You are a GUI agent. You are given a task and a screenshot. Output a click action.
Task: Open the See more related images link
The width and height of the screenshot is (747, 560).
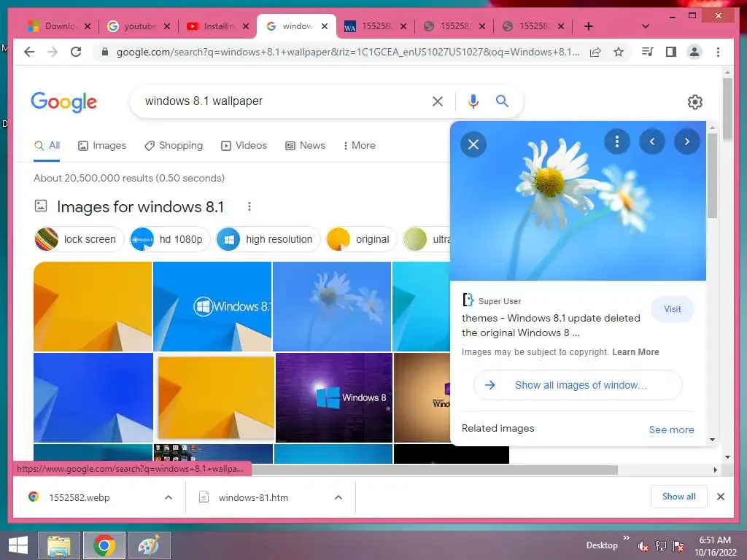(671, 429)
